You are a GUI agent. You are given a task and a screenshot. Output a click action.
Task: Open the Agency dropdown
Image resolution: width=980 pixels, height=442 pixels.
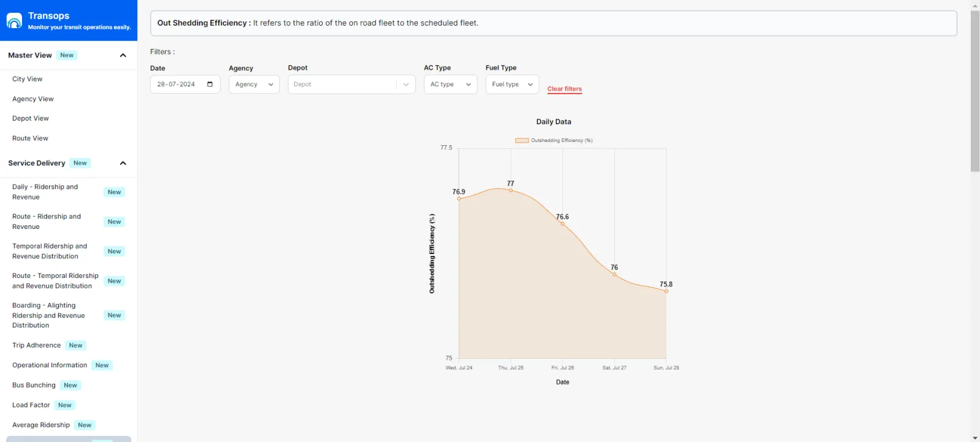pyautogui.click(x=254, y=84)
